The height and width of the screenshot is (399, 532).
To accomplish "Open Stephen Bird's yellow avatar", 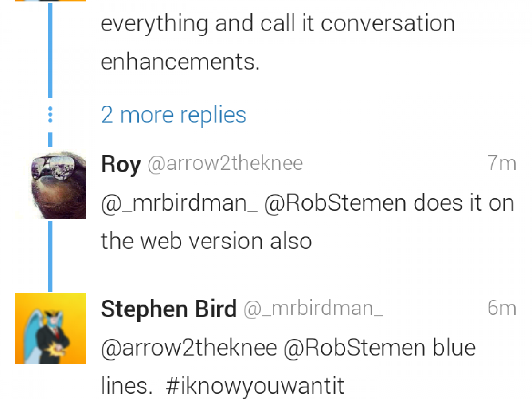I will coord(50,329).
